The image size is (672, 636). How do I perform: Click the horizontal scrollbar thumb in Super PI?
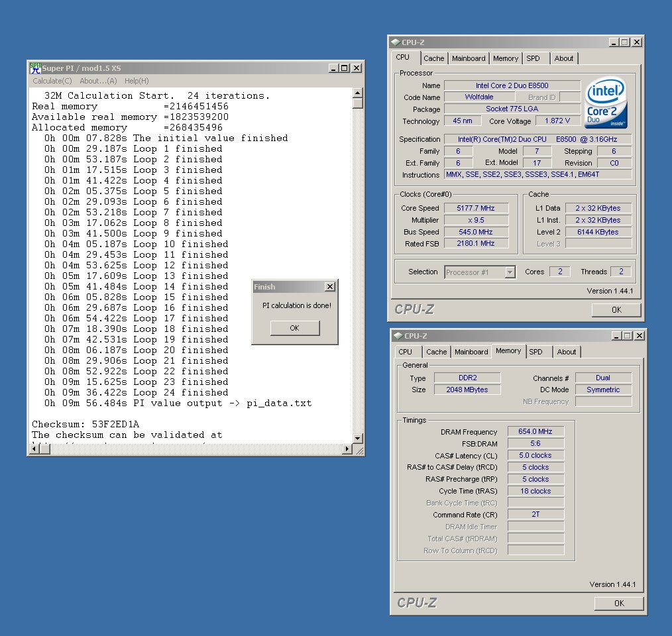[x=45, y=449]
